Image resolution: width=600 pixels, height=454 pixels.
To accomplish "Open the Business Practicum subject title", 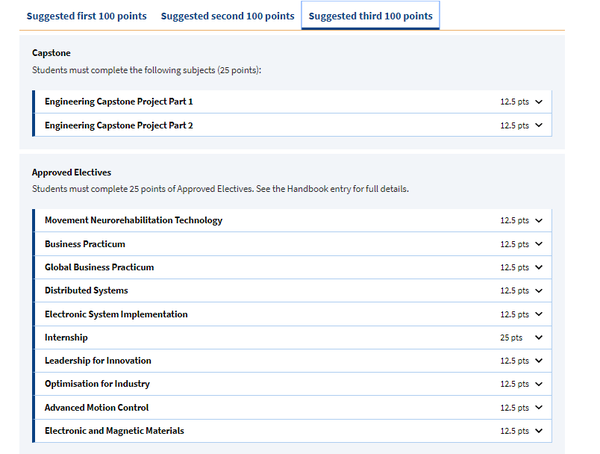I will point(85,244).
